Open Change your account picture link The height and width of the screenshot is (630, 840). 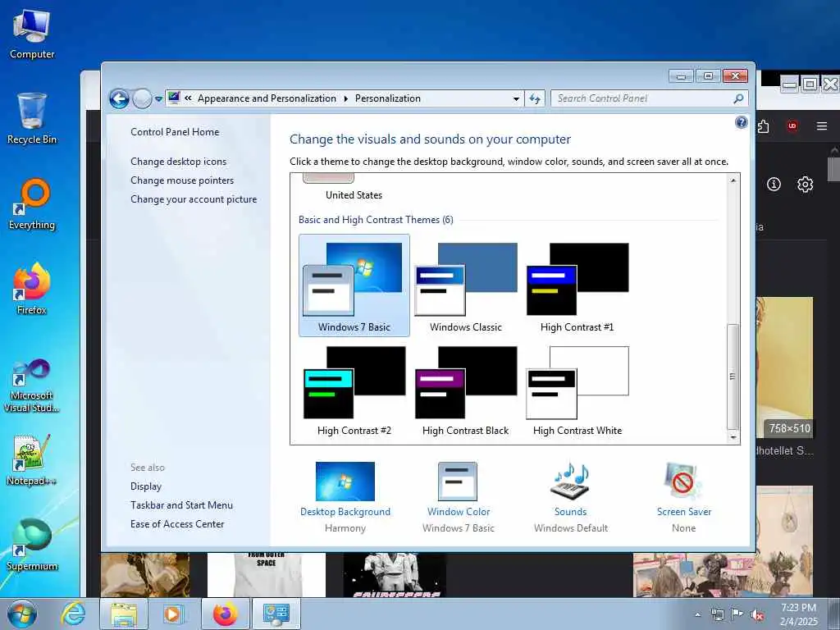194,199
